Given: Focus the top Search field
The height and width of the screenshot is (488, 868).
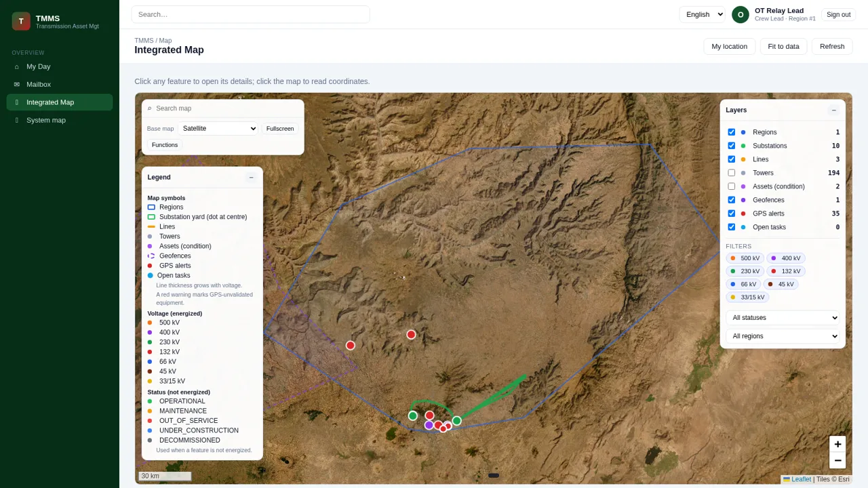Looking at the screenshot, I should coord(250,14).
